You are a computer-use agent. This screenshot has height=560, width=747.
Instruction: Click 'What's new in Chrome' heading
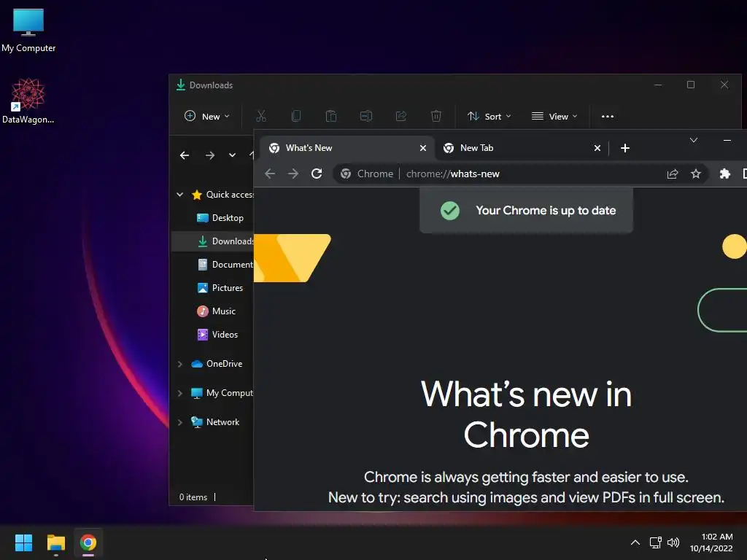[526, 415]
